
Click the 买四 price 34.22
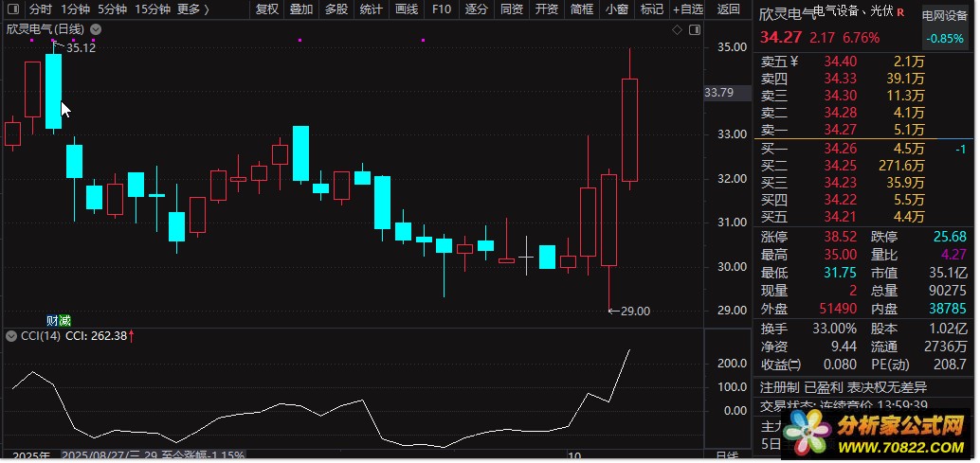840,200
